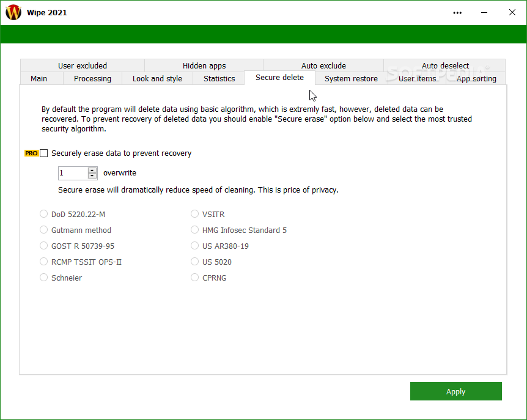
Task: Pick HMG Infosec Standard 5
Action: click(238, 230)
